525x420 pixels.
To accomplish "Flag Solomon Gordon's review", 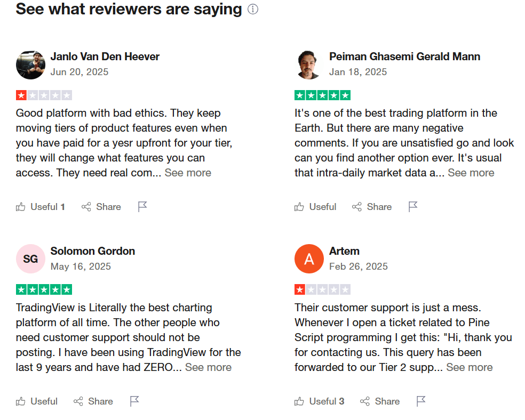I will (134, 401).
